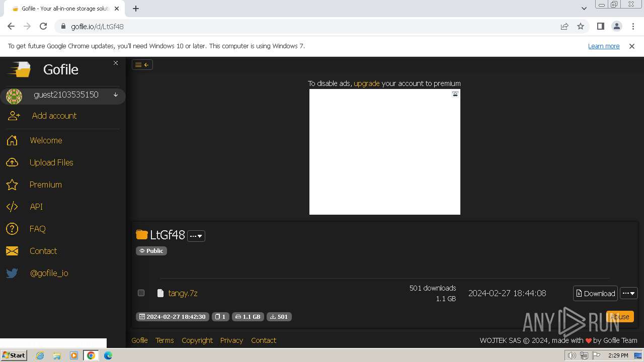The height and width of the screenshot is (362, 644).
Task: Click the Premium star icon
Action: pyautogui.click(x=12, y=185)
